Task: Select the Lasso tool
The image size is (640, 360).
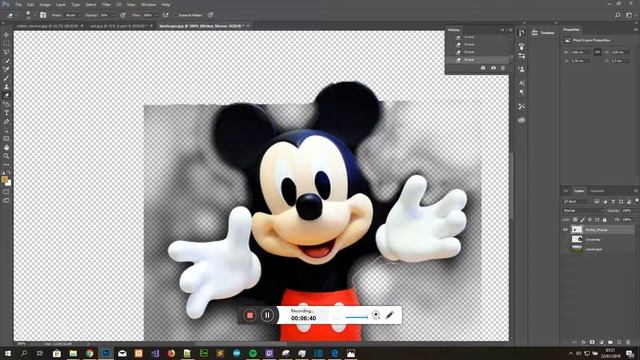Action: tap(6, 52)
